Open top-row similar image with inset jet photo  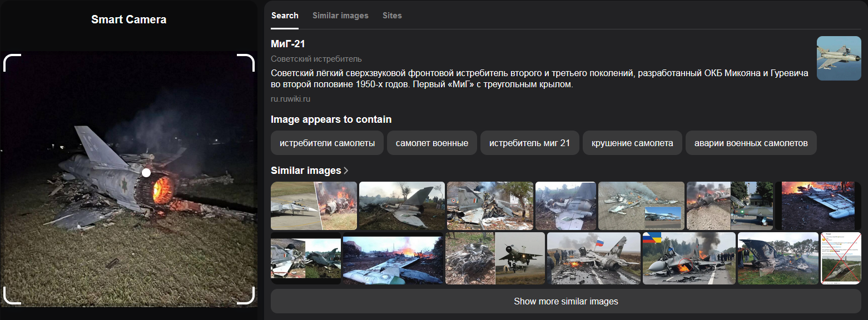(641, 206)
